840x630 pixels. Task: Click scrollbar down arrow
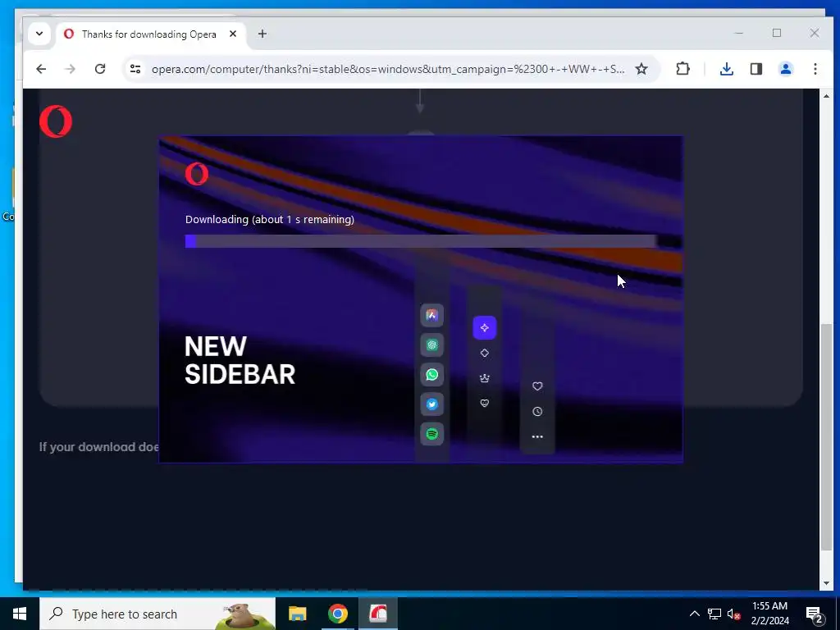827,583
